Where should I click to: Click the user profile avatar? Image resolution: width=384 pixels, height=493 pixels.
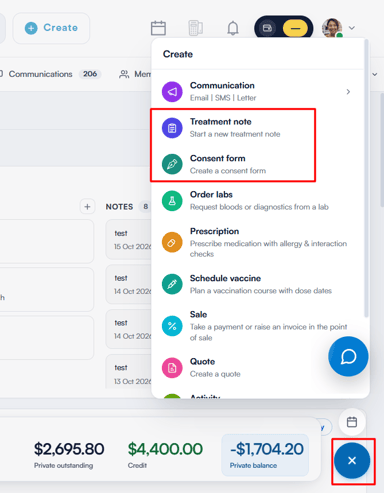click(x=332, y=28)
